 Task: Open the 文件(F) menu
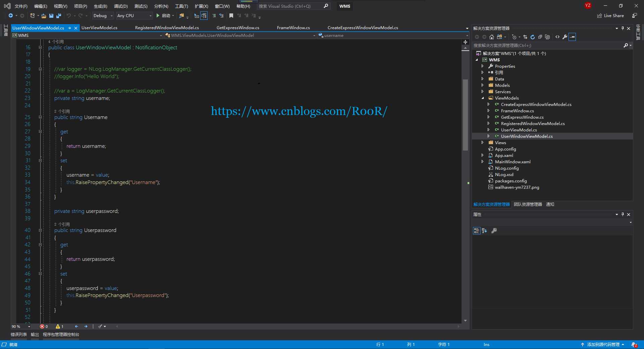[21, 6]
